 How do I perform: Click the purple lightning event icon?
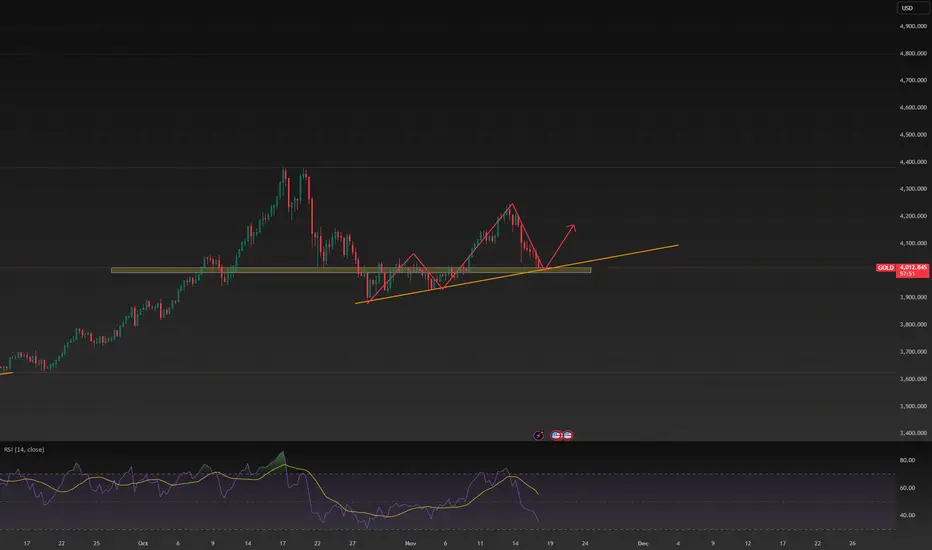click(x=539, y=435)
